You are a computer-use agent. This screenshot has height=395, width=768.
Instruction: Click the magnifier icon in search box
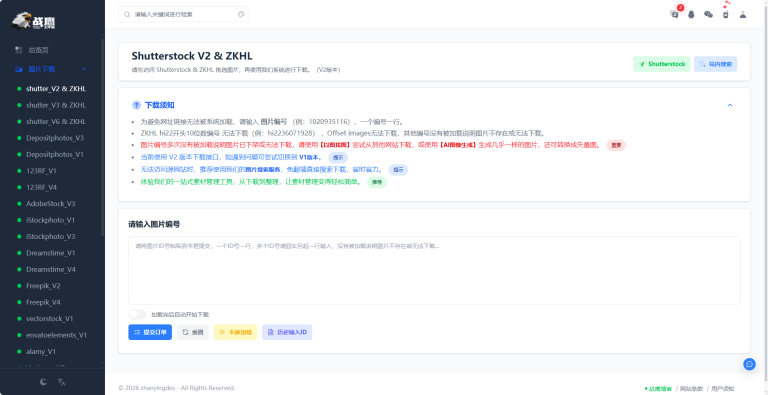click(127, 14)
